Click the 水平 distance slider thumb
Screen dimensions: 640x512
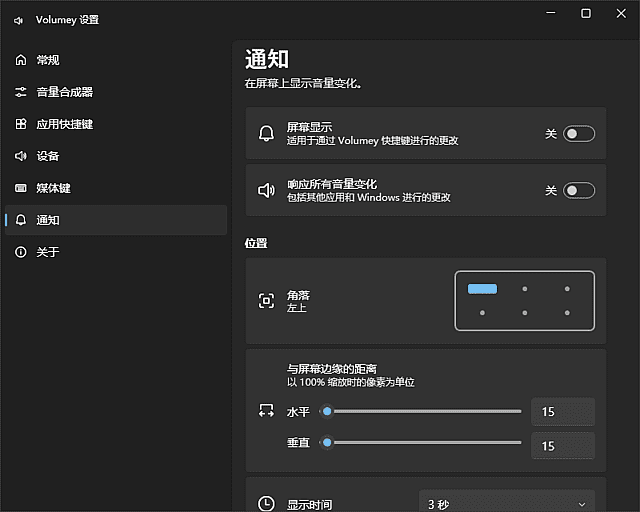coord(327,411)
